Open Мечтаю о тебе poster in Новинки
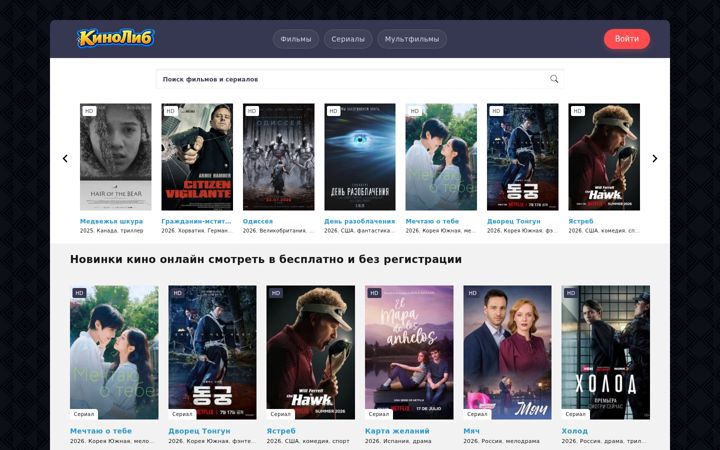The image size is (720, 450). coord(114,352)
